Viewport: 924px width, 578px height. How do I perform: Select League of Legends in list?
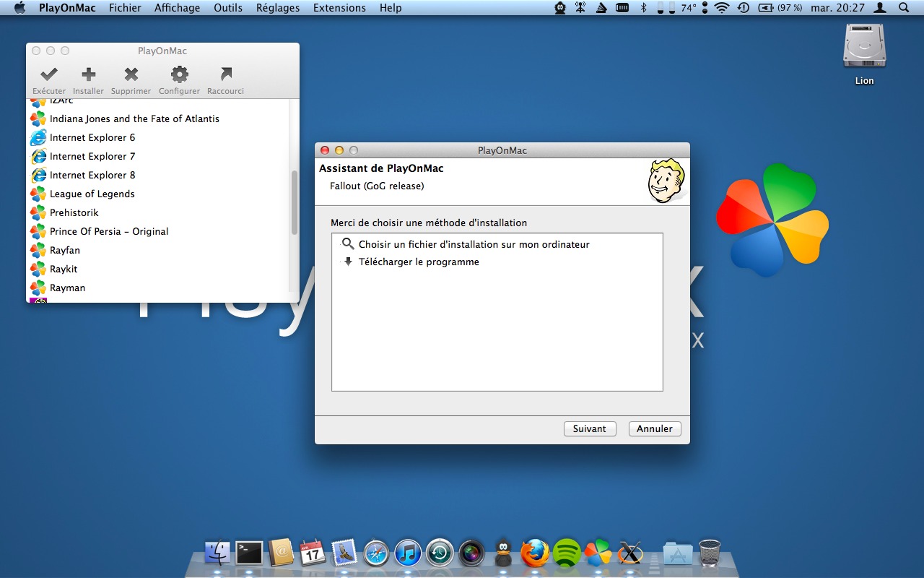pyautogui.click(x=92, y=194)
